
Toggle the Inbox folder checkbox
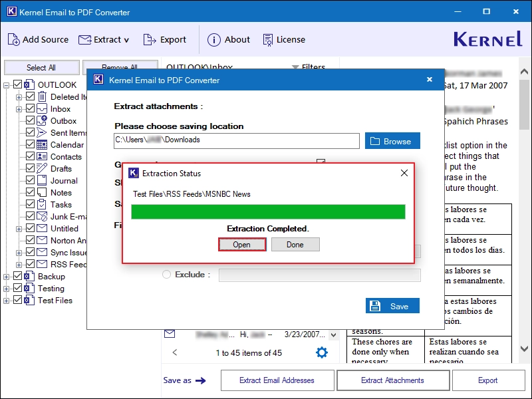tap(30, 108)
